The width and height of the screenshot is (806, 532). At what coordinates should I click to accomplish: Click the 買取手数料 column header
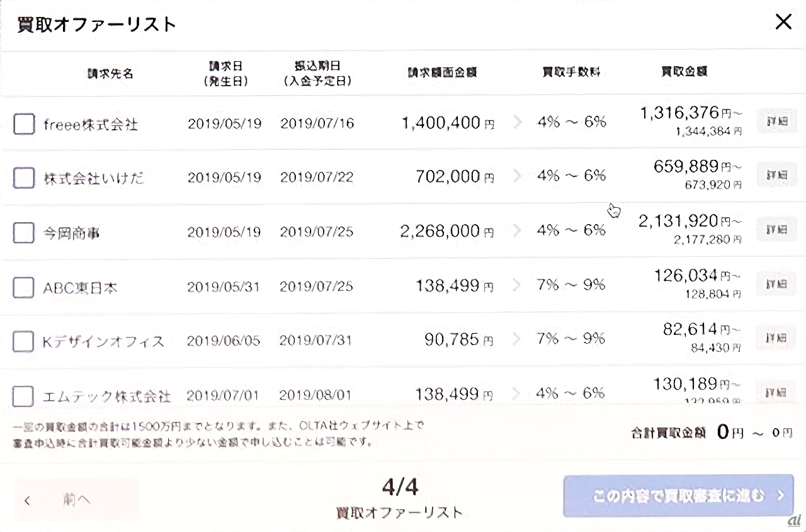(x=571, y=72)
